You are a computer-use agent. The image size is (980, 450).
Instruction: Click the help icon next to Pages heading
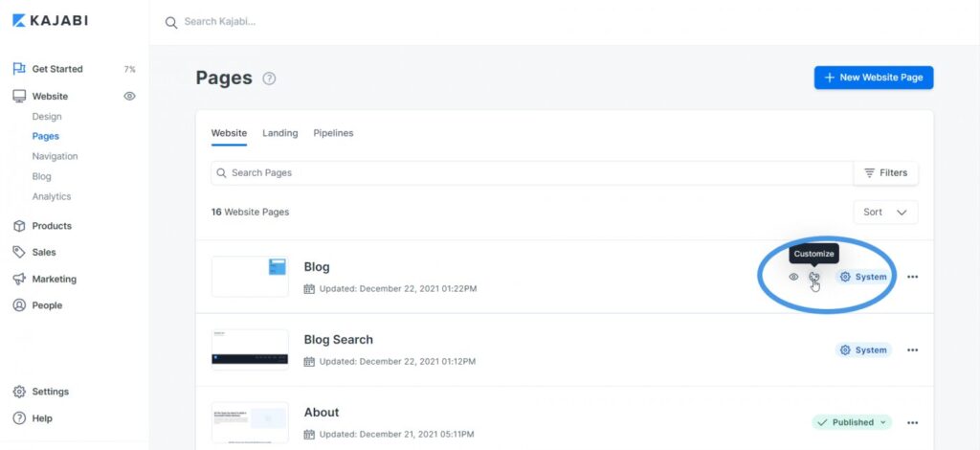tap(269, 79)
